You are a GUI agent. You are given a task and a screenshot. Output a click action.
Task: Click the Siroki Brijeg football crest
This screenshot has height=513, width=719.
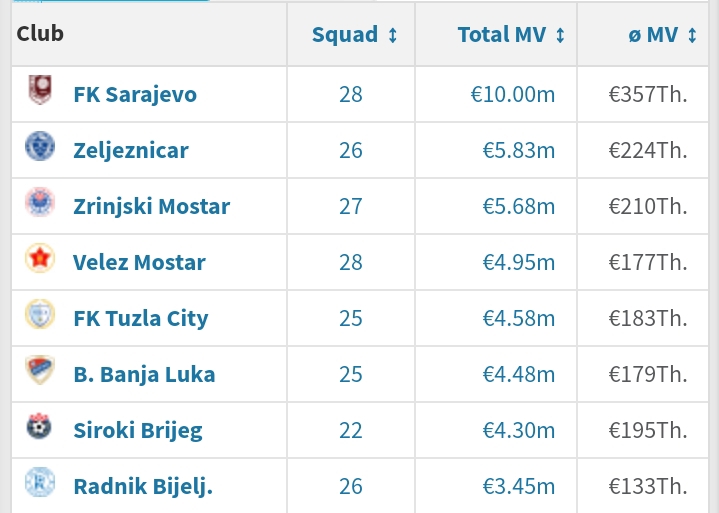point(39,426)
